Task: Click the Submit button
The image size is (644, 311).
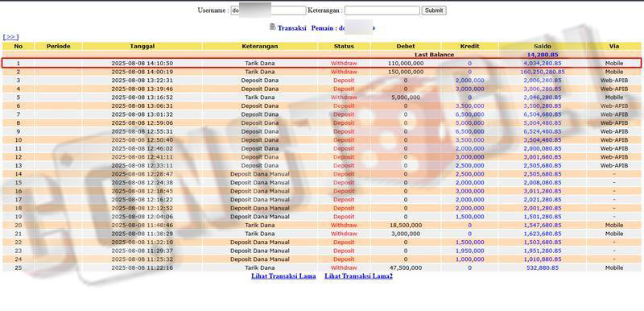Action: 434,10
